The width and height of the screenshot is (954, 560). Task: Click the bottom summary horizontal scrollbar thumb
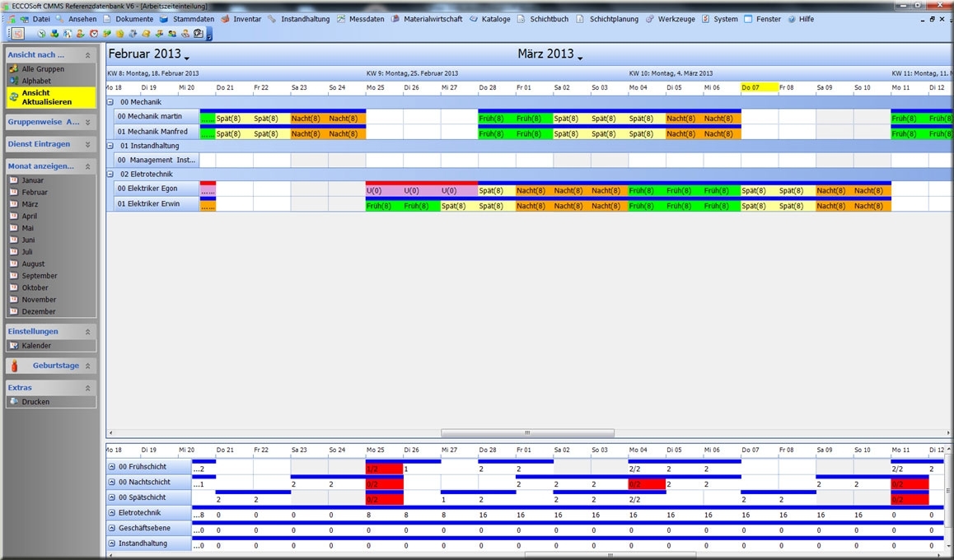610,555
